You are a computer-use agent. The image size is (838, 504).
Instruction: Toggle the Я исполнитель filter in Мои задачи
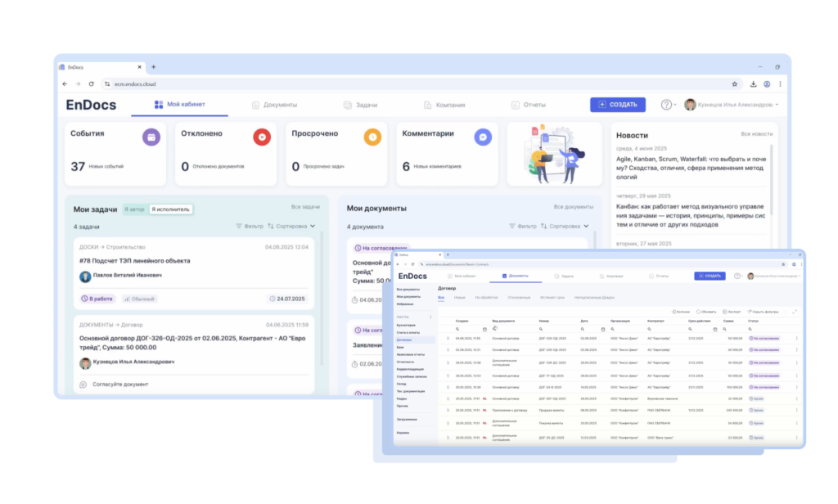(170, 209)
